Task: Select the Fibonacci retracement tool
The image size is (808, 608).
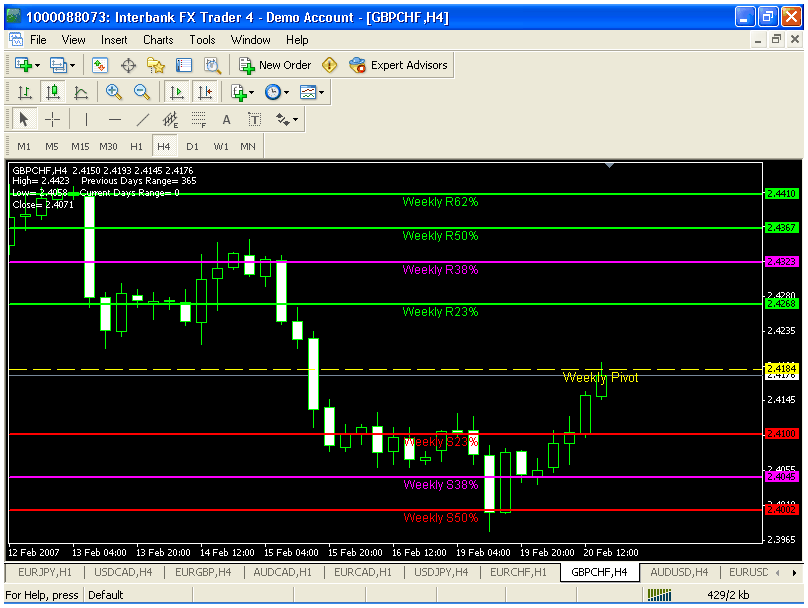Action: click(198, 119)
